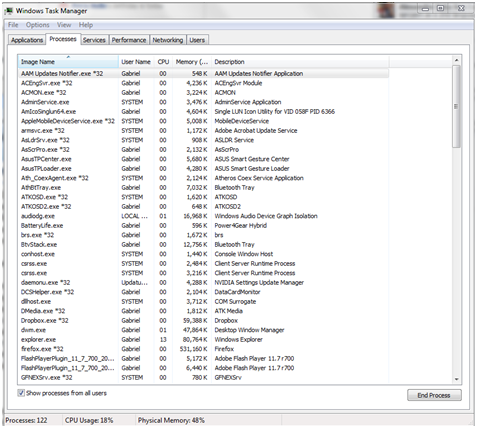This screenshot has width=477, height=428.
Task: Select conhost.exe process
Action: pyautogui.click(x=203, y=254)
